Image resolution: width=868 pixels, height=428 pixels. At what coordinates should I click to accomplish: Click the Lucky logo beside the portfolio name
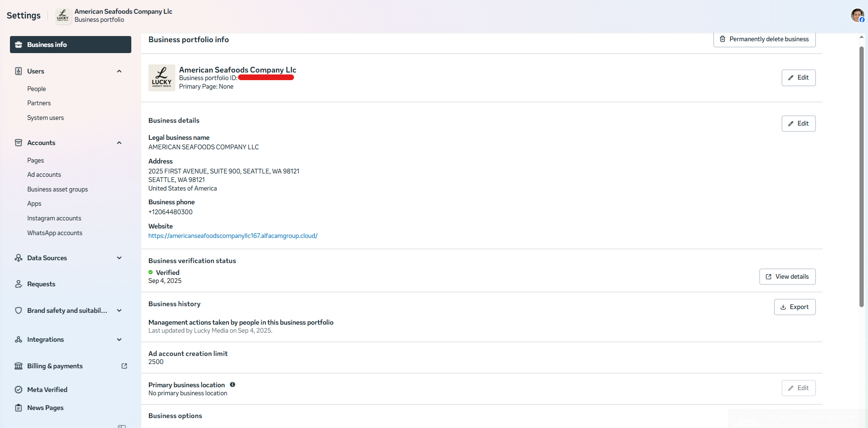(162, 78)
